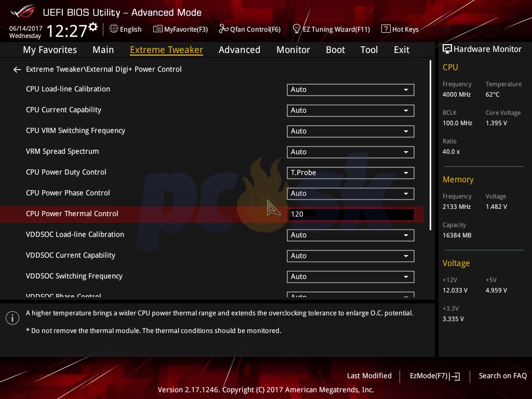Open the Advanced tab
This screenshot has width=532, height=399.
click(x=240, y=50)
